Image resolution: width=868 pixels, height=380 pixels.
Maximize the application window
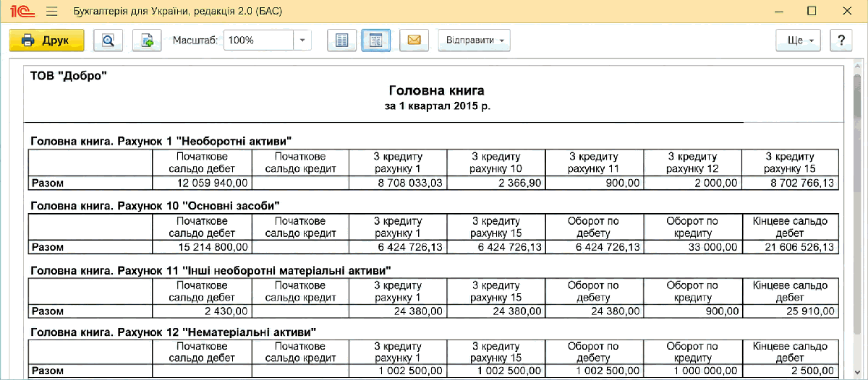(x=812, y=12)
